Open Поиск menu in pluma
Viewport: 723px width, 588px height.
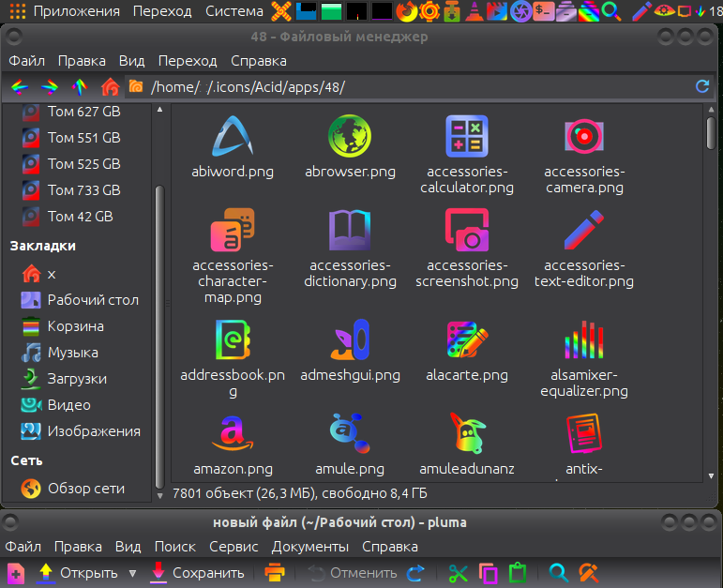point(175,547)
